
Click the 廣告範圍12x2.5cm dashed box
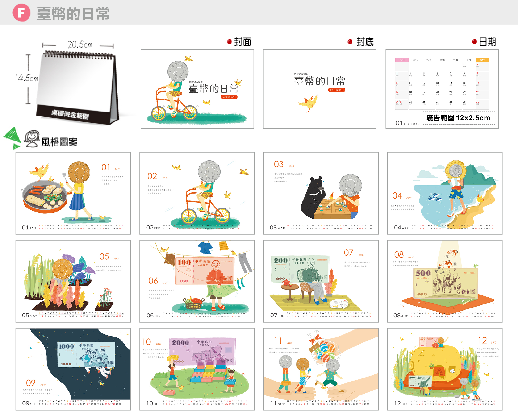[x=459, y=118]
